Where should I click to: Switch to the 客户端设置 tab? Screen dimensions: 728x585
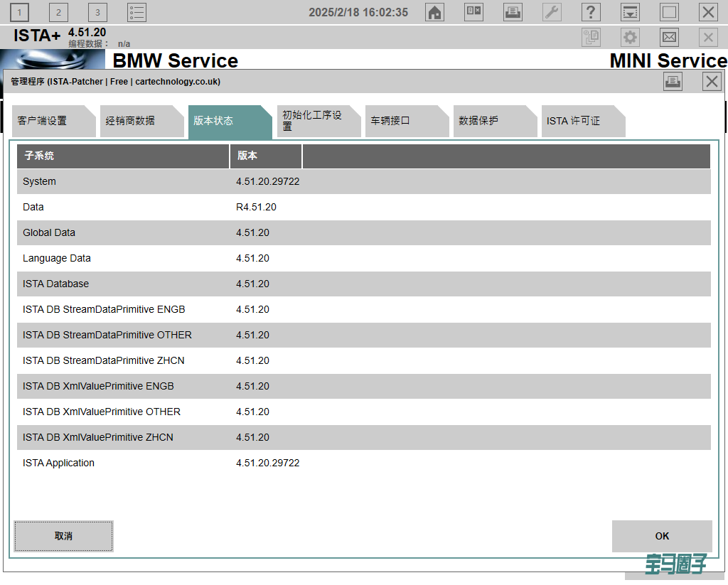coord(48,121)
